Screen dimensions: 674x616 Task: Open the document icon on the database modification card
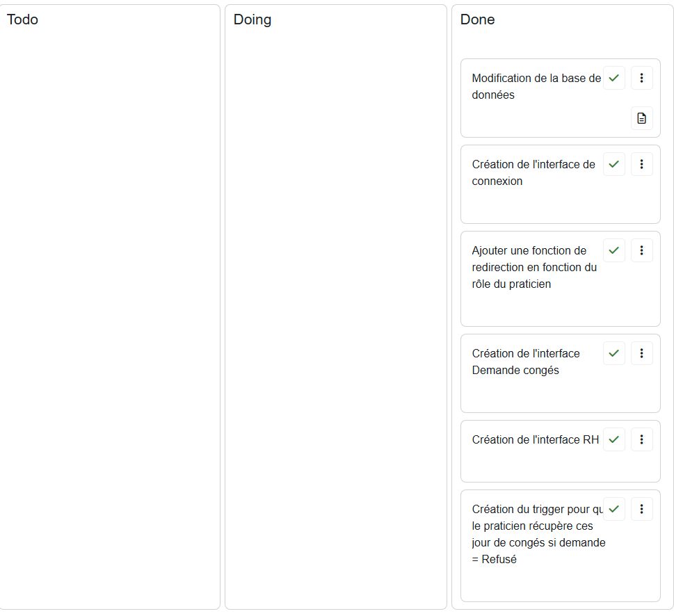click(x=641, y=118)
